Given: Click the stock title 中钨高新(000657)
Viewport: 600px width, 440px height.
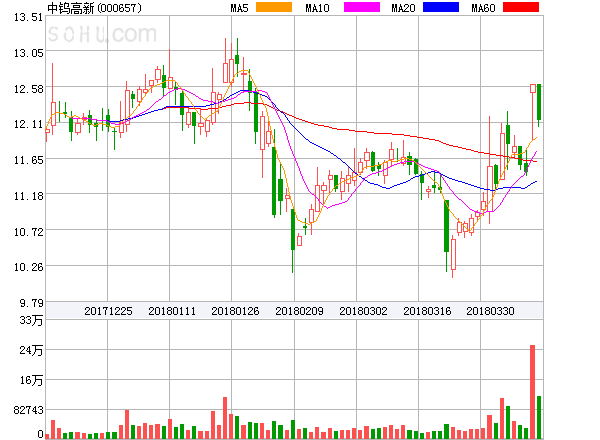Looking at the screenshot, I should coord(94,8).
